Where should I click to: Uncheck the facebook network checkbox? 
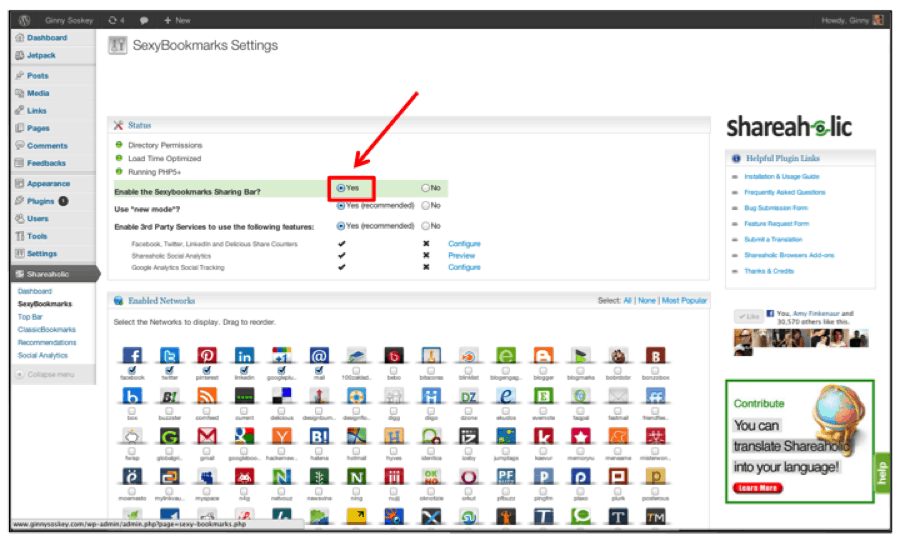[x=132, y=370]
